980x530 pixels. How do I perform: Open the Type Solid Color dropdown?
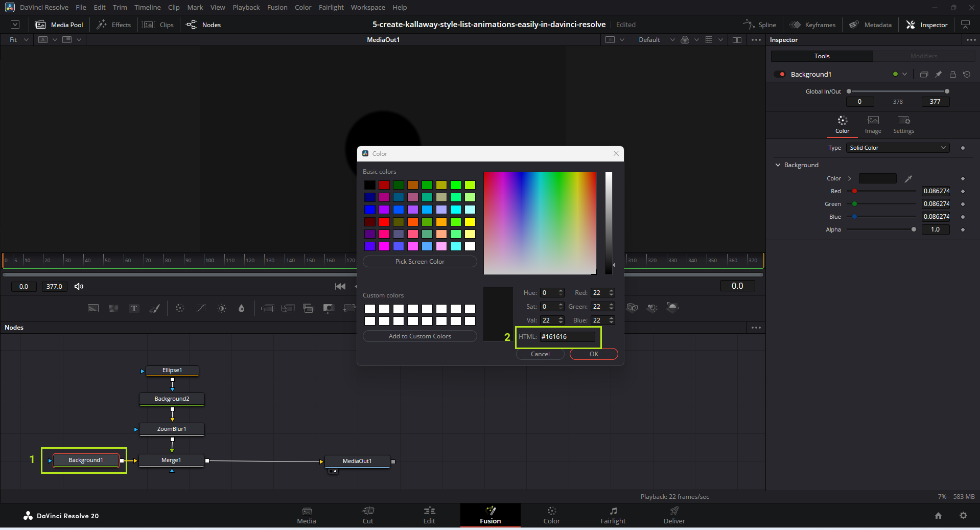pyautogui.click(x=897, y=148)
